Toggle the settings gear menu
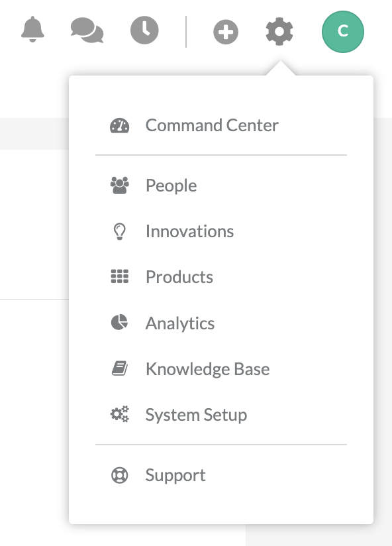Screen dimensions: 392x546 pos(279,32)
